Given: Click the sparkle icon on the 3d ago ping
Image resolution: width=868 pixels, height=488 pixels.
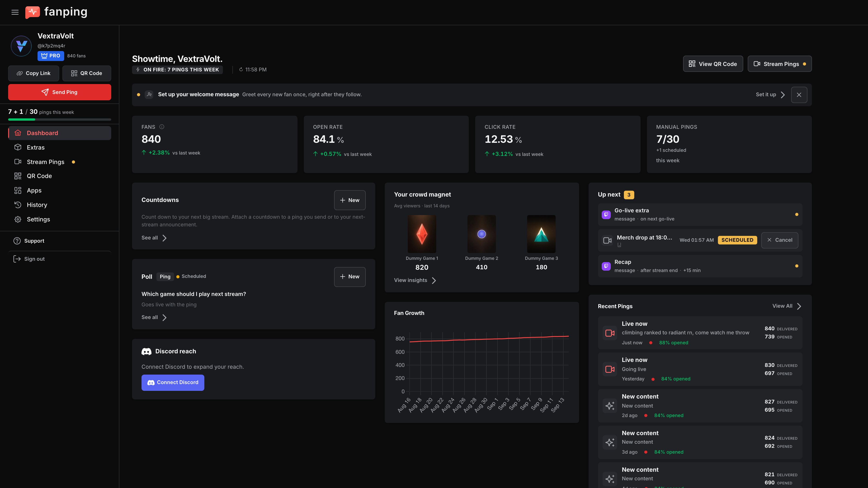Looking at the screenshot, I should click(x=610, y=443).
